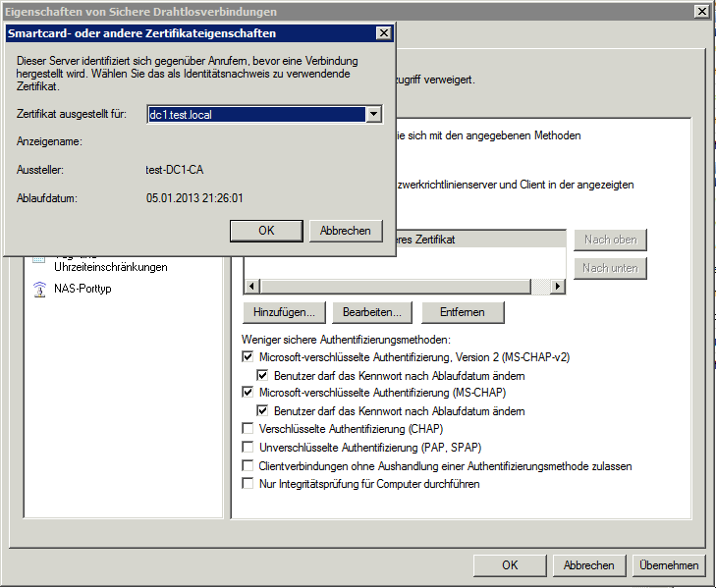Image resolution: width=716 pixels, height=588 pixels.
Task: Click the Übernehmen button
Action: click(668, 565)
